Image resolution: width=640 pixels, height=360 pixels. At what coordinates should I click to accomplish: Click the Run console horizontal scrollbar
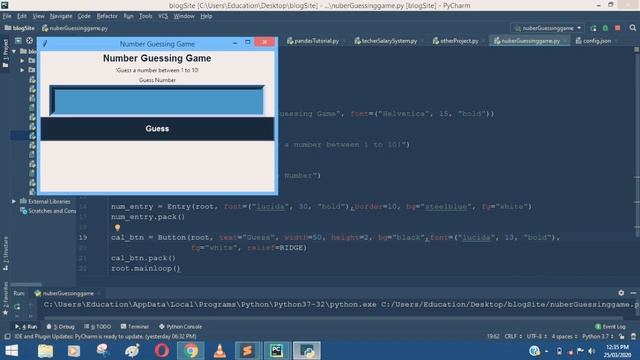(333, 318)
